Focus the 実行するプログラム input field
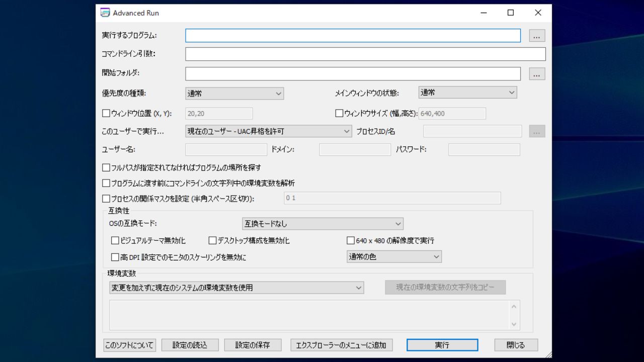Screen dimensions: 644x362 (353, 36)
